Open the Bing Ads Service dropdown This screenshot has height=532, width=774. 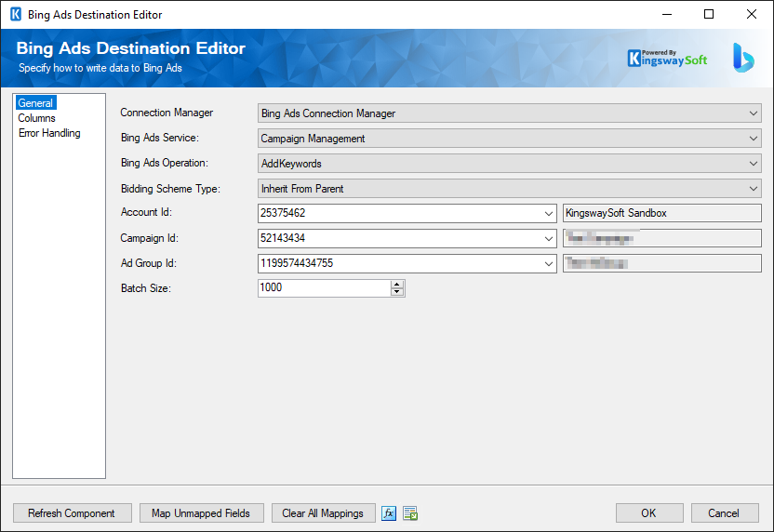point(754,139)
